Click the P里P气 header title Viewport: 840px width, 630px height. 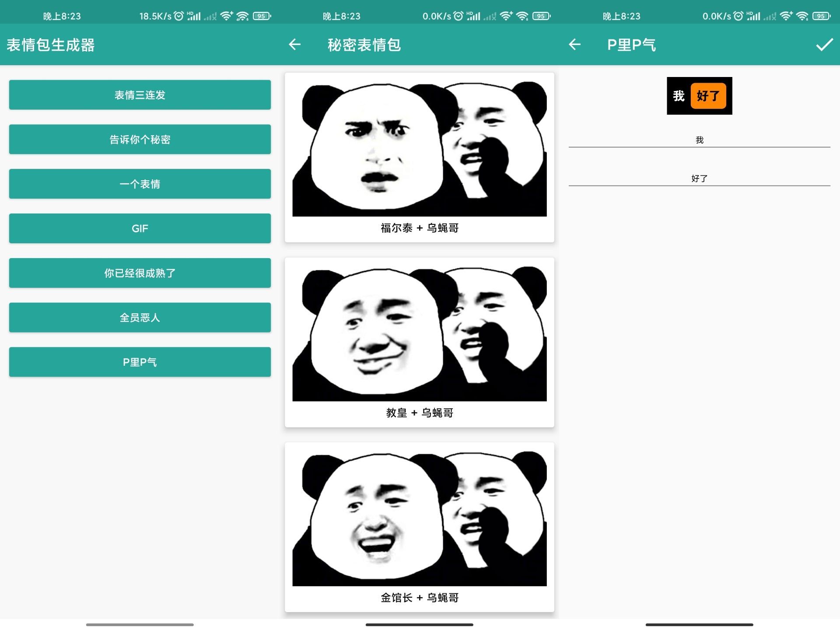pos(631,45)
